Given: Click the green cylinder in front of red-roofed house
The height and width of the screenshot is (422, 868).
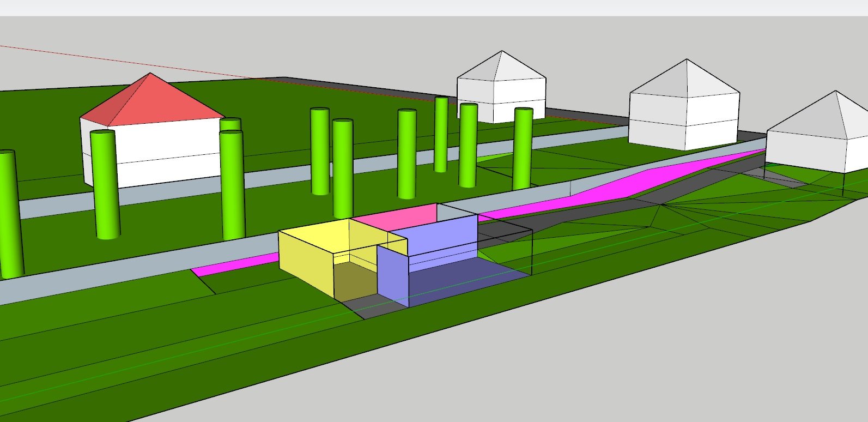Looking at the screenshot, I should (x=105, y=184).
